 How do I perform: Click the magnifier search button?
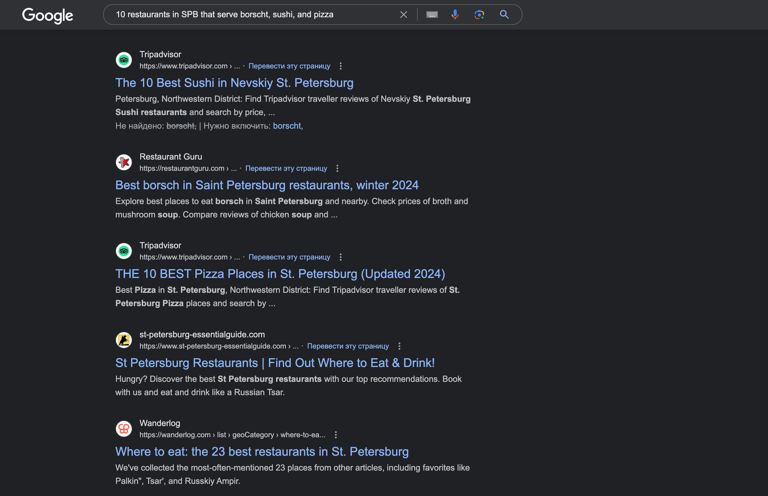[504, 15]
